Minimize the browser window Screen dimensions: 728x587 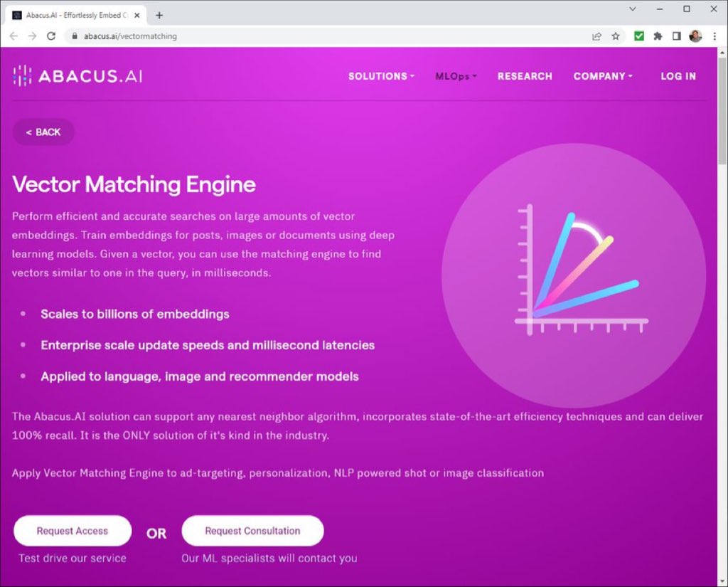click(659, 9)
